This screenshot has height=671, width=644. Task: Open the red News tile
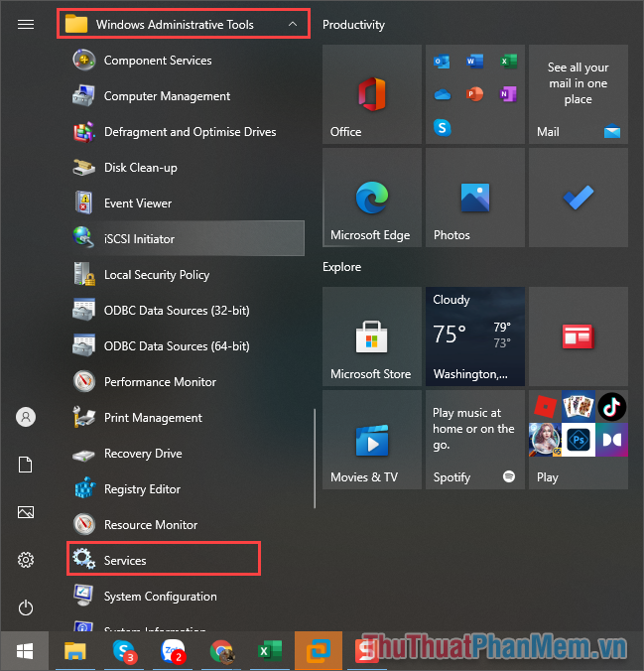579,336
